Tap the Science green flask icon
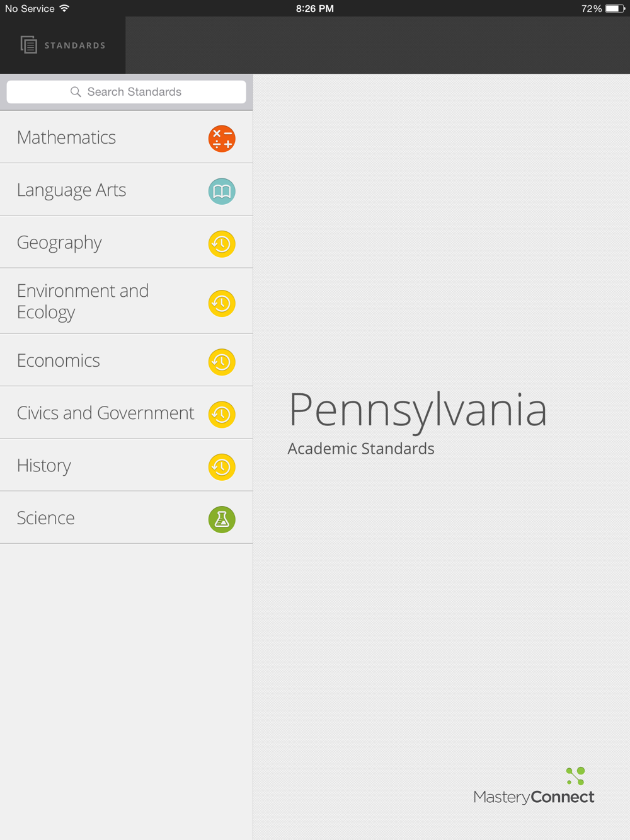630x840 pixels. [x=222, y=519]
